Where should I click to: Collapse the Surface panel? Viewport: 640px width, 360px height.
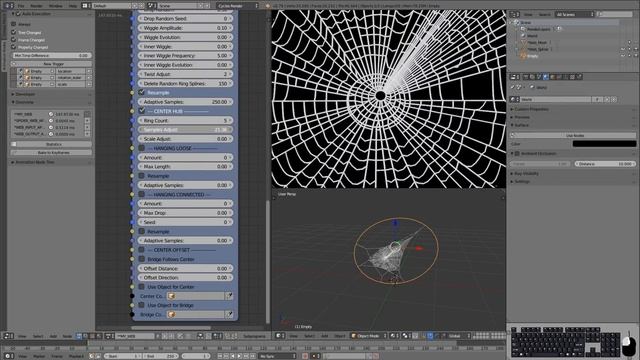tap(513, 125)
